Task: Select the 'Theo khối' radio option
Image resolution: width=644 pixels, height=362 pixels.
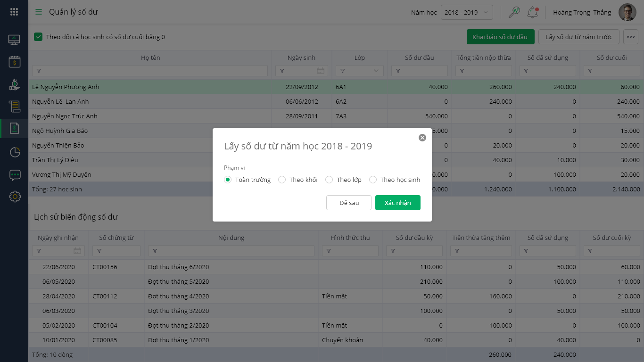Action: click(282, 180)
